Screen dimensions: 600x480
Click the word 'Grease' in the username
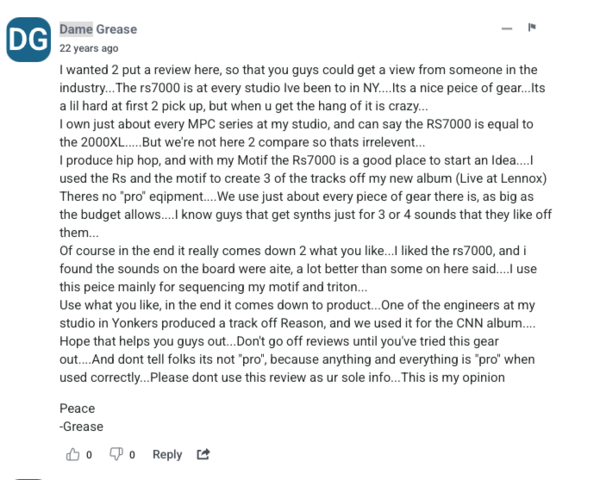coord(116,29)
